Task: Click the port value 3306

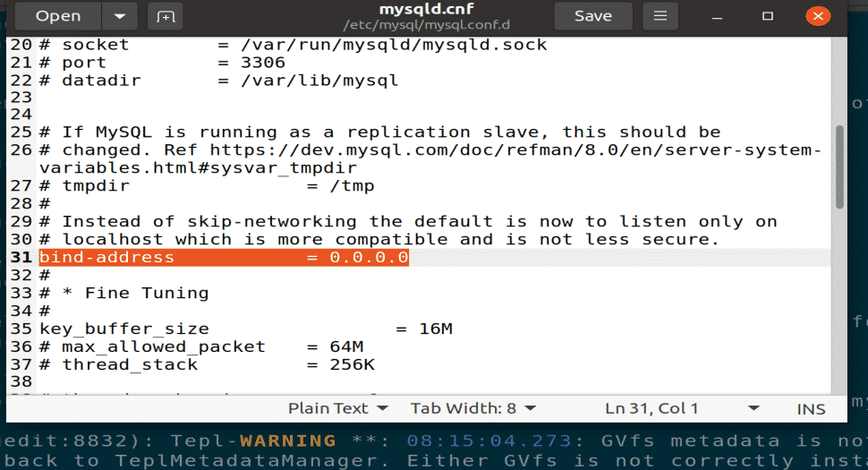Action: 263,63
